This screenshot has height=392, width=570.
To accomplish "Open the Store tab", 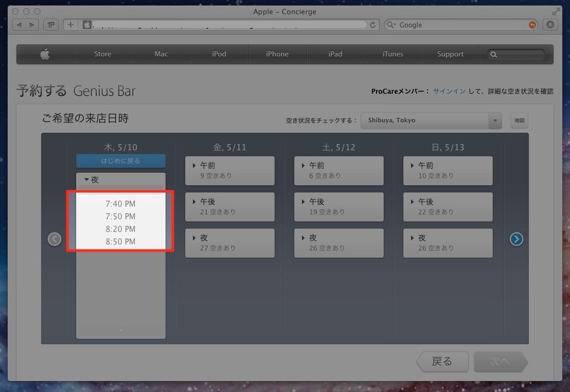I will (x=103, y=54).
